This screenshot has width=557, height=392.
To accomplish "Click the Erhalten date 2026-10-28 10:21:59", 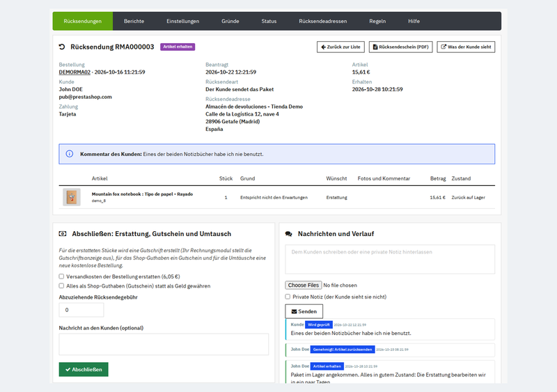I will [377, 89].
